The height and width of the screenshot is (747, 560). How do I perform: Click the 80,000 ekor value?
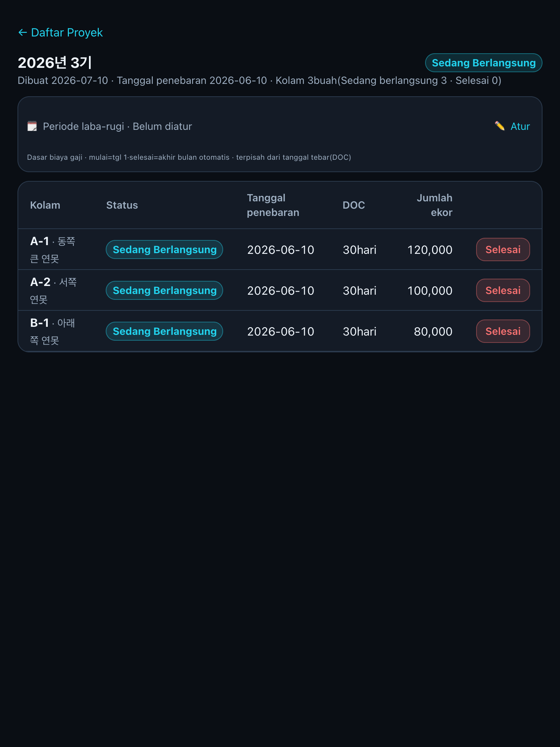(433, 332)
